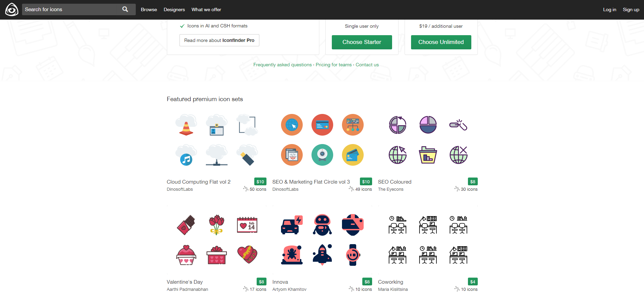Click Read more about Iconfinder Pro
The height and width of the screenshot is (304, 644).
(219, 40)
